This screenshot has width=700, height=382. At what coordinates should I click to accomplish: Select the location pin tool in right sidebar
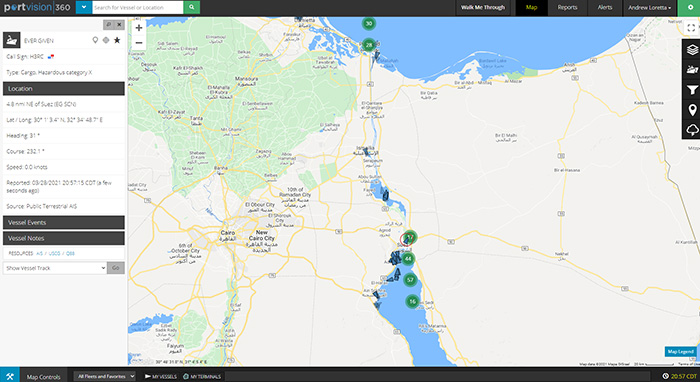coord(692,110)
